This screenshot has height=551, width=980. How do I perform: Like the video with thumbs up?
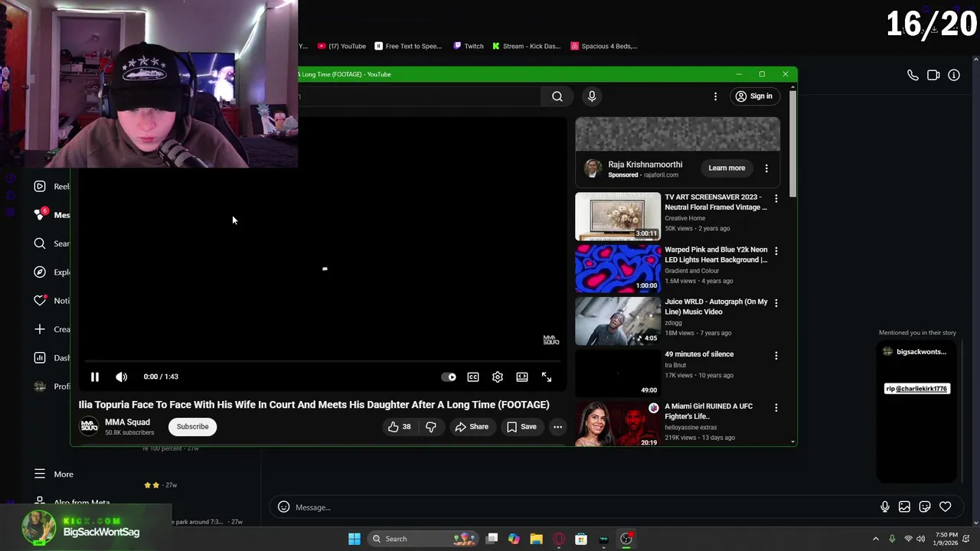[400, 426]
